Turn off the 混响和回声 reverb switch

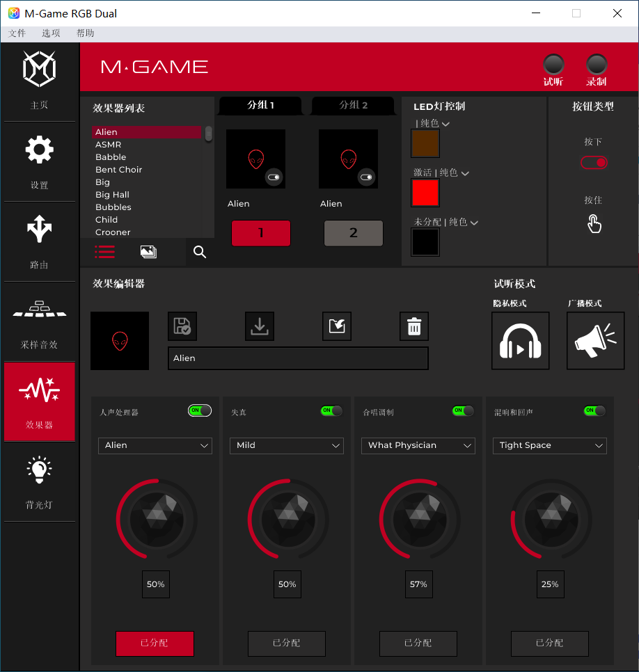coord(595,410)
